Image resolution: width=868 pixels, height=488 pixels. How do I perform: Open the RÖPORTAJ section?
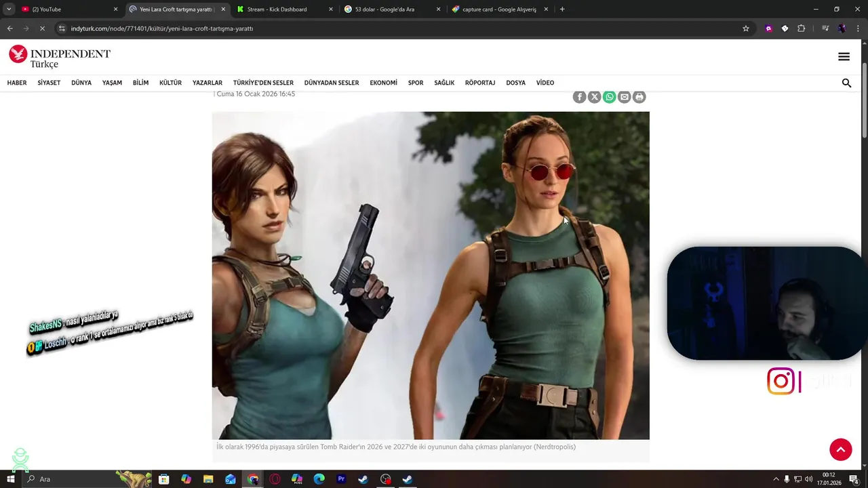480,83
